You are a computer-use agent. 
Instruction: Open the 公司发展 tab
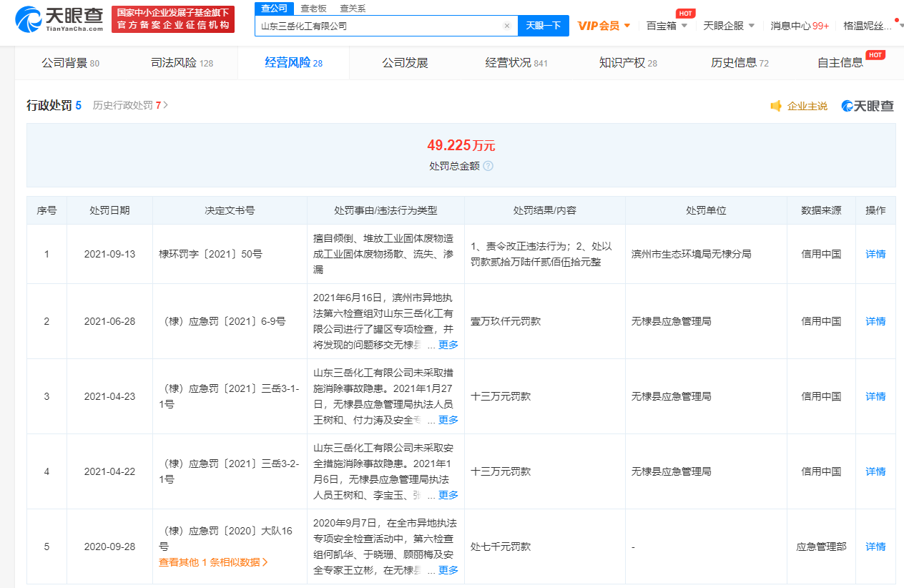[405, 63]
